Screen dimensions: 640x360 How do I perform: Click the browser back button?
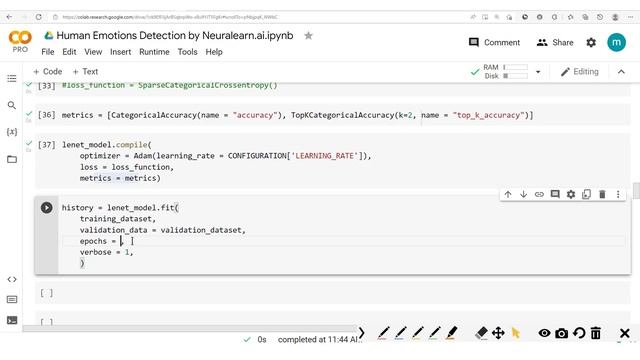(9, 17)
